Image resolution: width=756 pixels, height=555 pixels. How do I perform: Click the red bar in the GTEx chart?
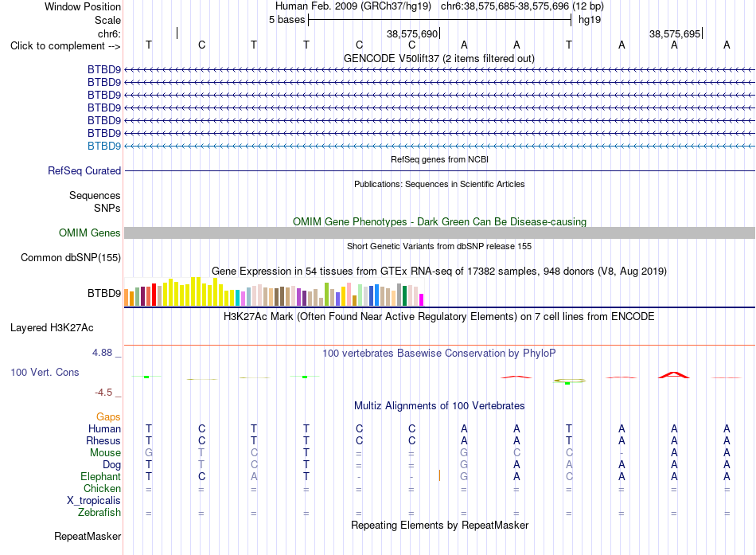(x=154, y=295)
